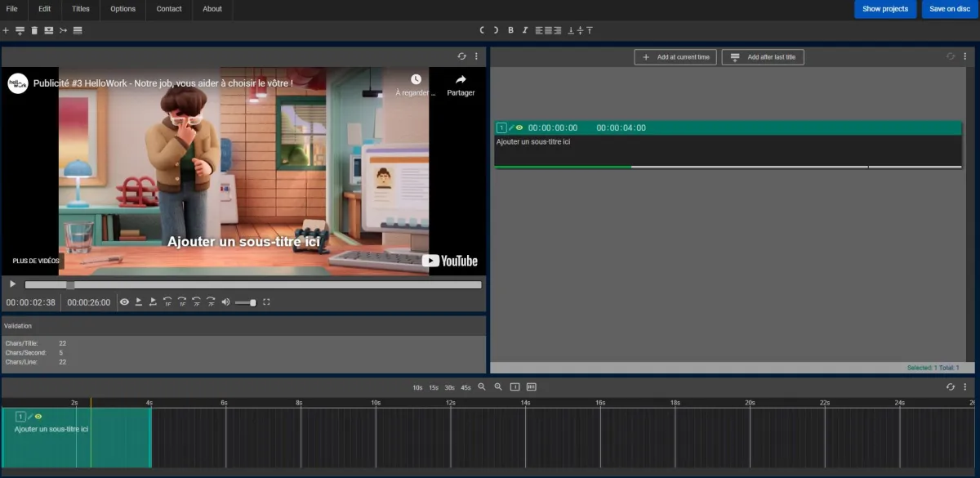
Task: Open the subtitle list three-dot menu
Action: (x=965, y=56)
